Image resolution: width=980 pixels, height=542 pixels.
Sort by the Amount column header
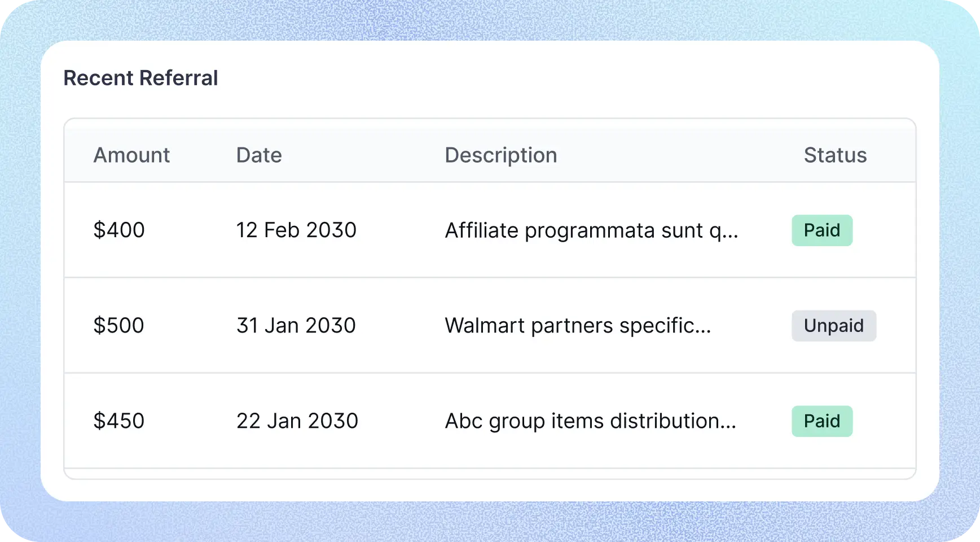[131, 155]
